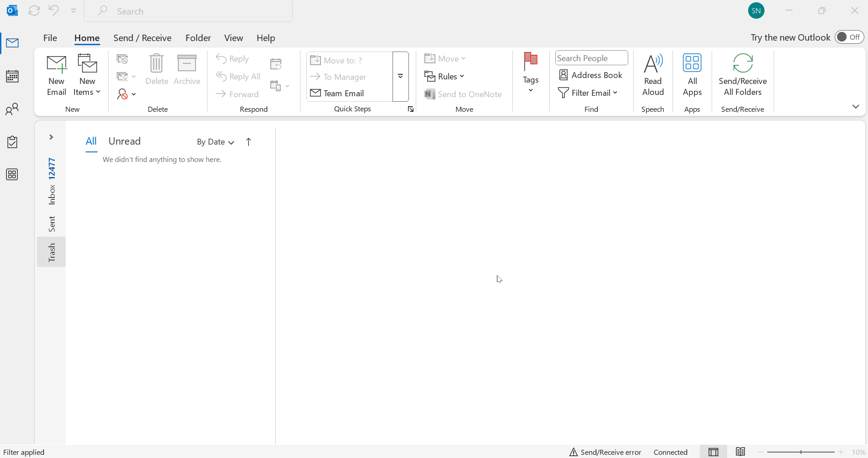
Task: Click Send/Receive All Folders
Action: (743, 74)
